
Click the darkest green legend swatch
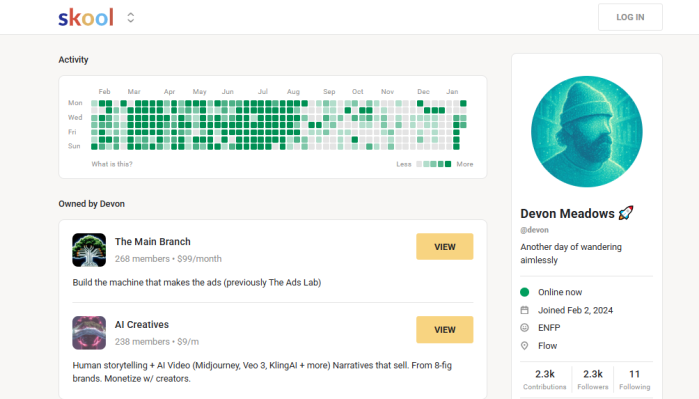[448, 164]
